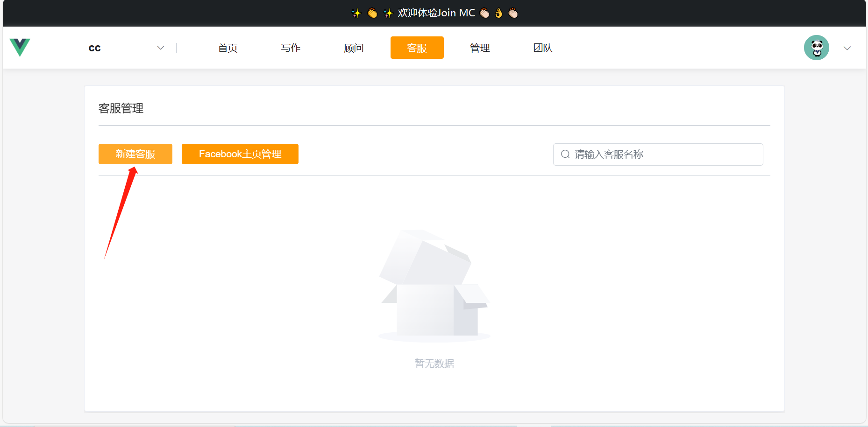Expand the cc workspace dropdown arrow
Viewport: 868px width, 427px height.
[x=161, y=48]
